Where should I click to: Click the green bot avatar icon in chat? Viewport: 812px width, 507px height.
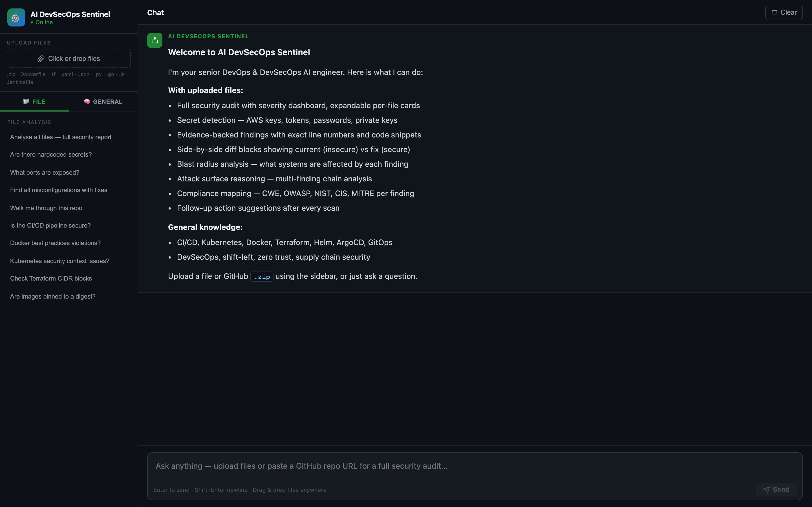pyautogui.click(x=155, y=40)
